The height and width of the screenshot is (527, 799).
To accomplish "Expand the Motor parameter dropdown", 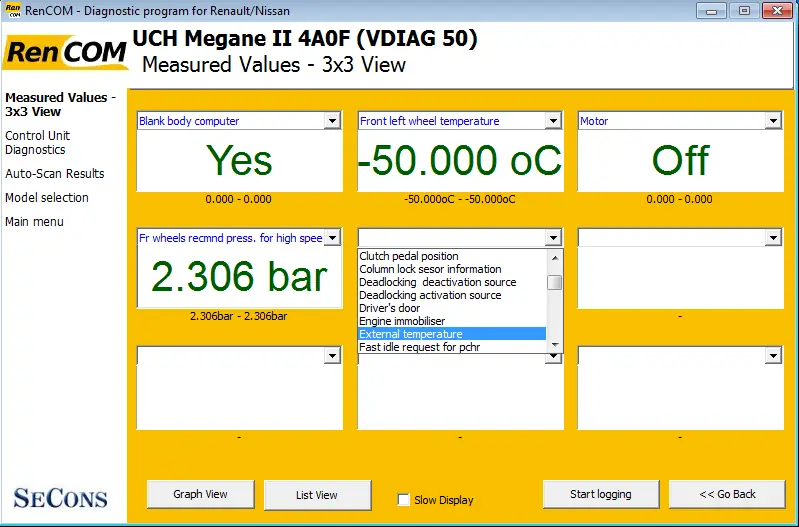I will point(773,121).
